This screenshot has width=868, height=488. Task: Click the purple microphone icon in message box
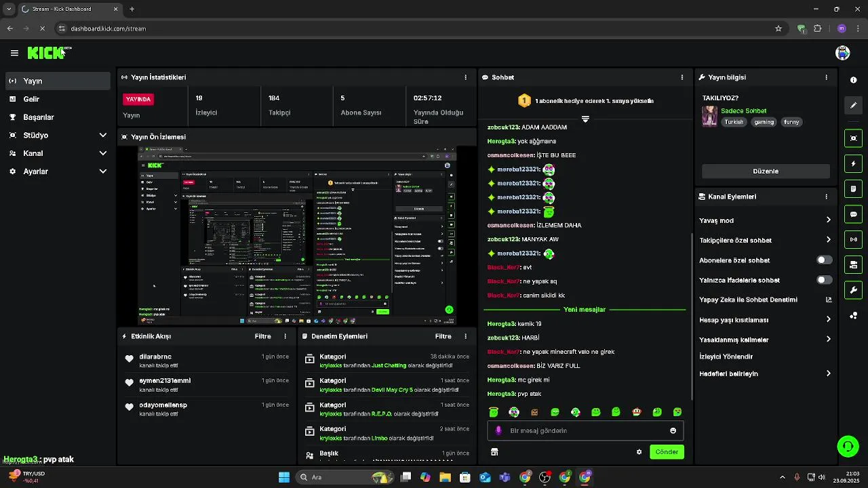click(498, 430)
